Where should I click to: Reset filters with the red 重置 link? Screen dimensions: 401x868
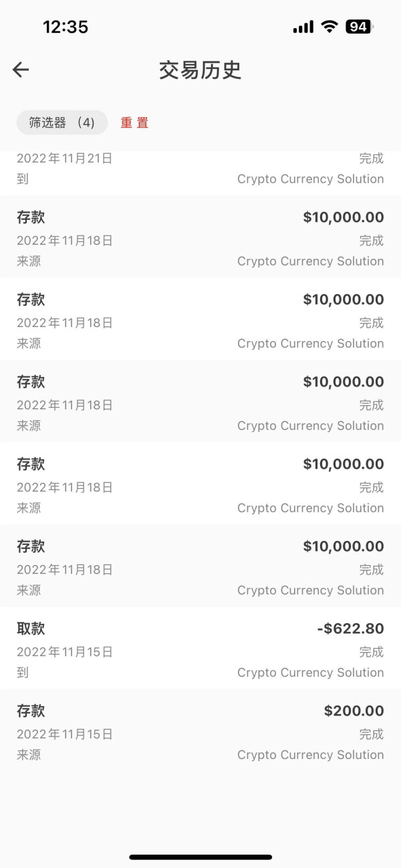point(134,123)
